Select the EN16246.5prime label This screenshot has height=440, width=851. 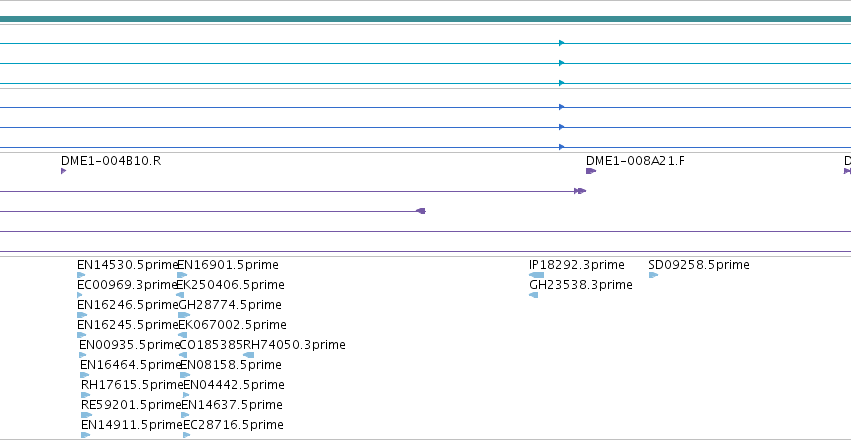tap(128, 305)
